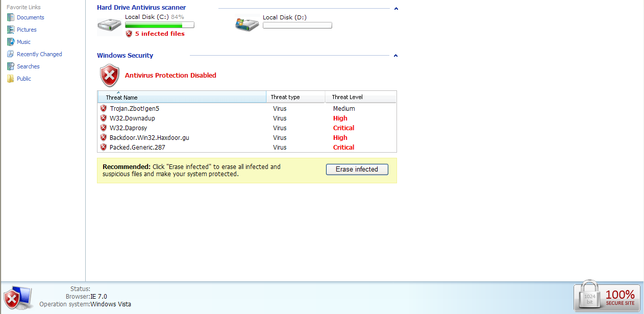Screen dimensions: 644x314
Task: Click the Windows Security heading
Action: pos(125,56)
